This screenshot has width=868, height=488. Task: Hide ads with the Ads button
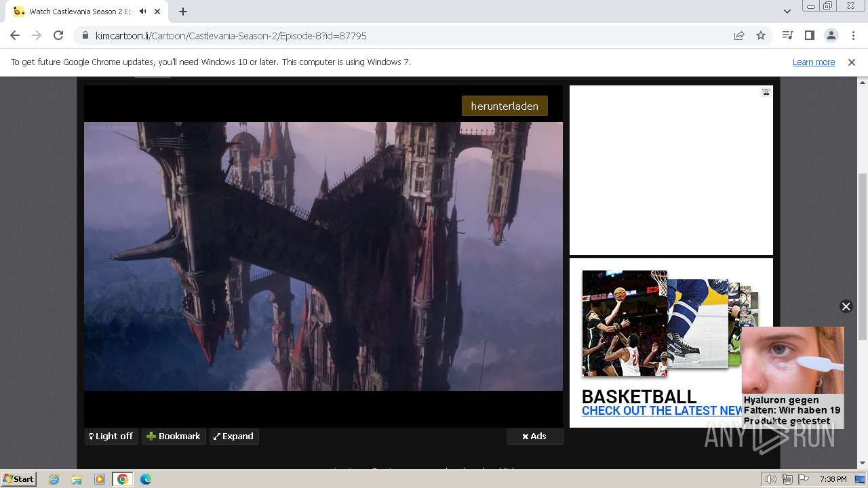click(x=534, y=436)
